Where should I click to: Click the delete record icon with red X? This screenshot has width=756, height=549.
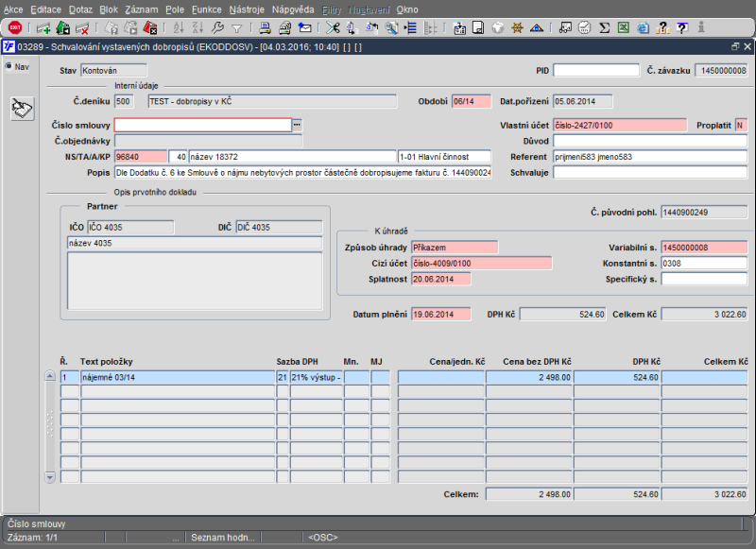82,27
